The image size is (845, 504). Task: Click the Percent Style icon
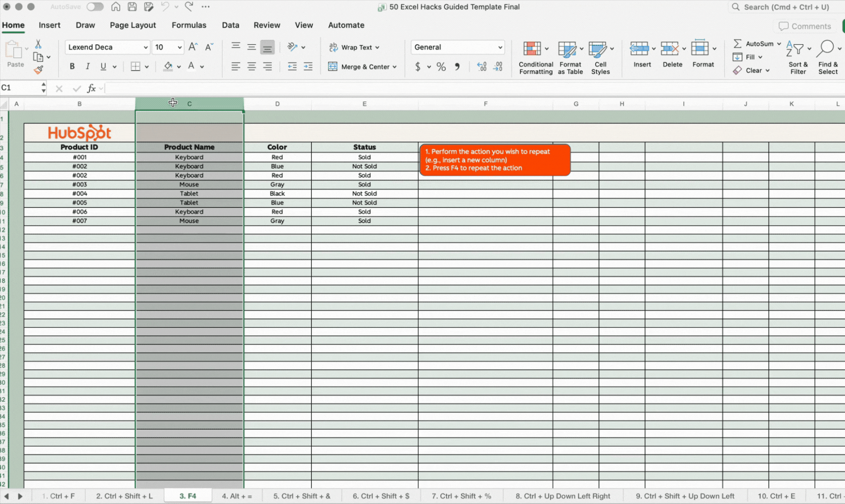441,67
